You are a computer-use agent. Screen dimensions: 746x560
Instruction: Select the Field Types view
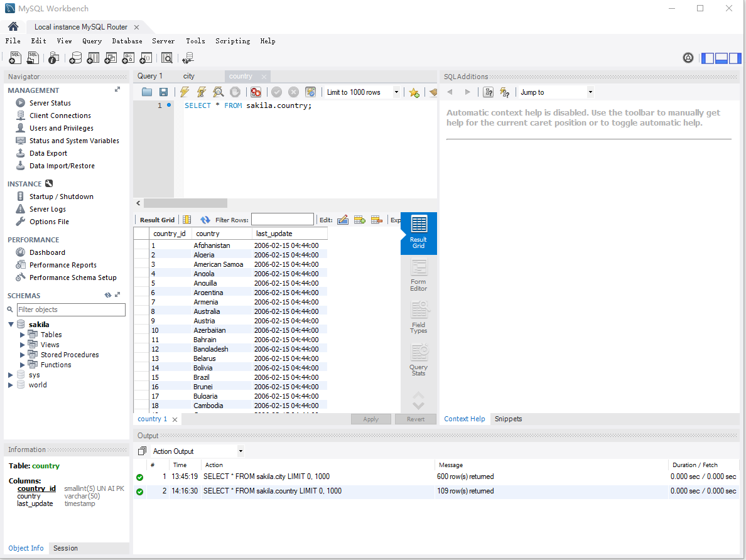(x=419, y=317)
